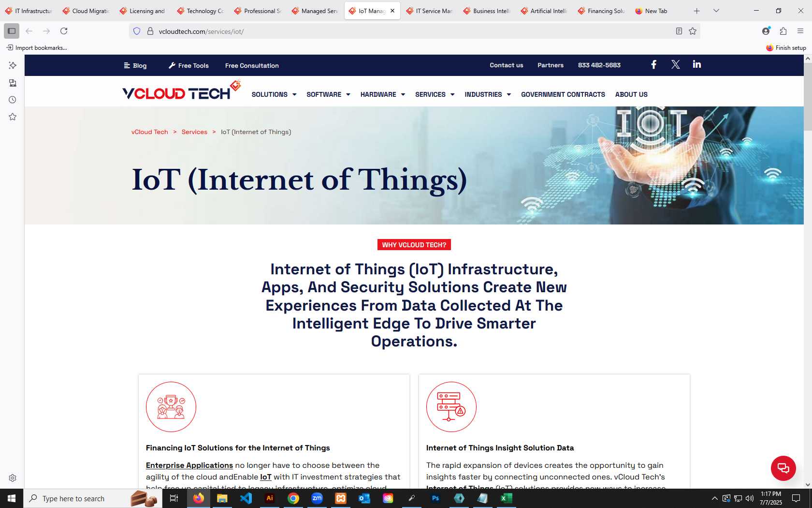Open Excel from taskbar
This screenshot has width=812, height=508.
506,498
